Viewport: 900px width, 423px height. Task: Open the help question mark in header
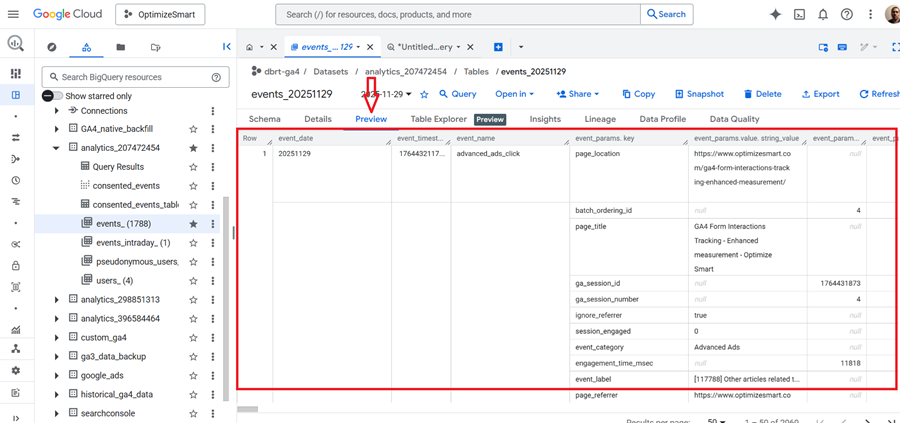[x=847, y=14]
